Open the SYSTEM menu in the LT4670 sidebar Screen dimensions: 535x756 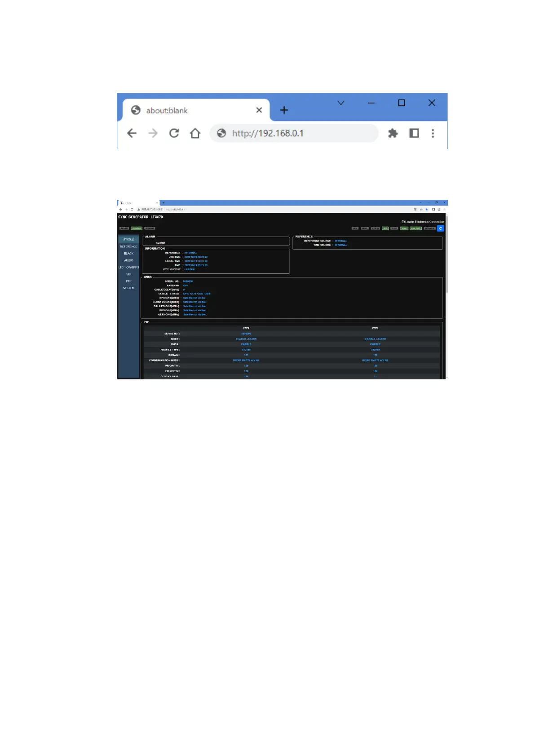point(128,288)
